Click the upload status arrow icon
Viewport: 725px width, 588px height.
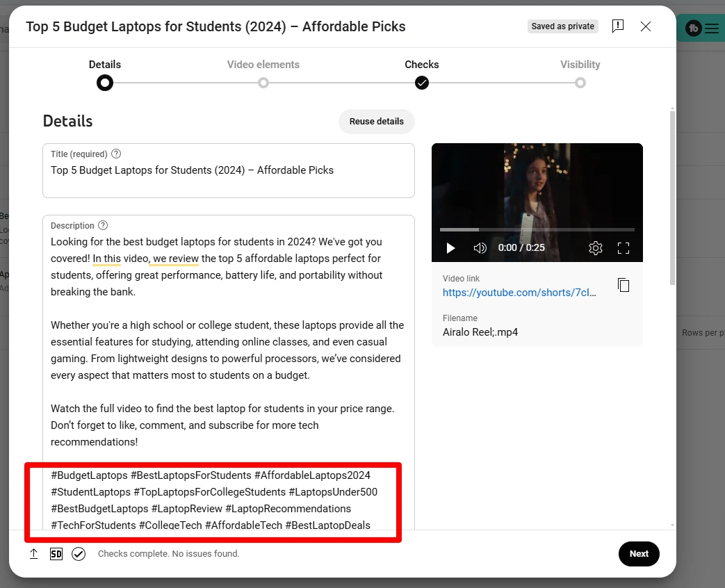click(x=34, y=554)
